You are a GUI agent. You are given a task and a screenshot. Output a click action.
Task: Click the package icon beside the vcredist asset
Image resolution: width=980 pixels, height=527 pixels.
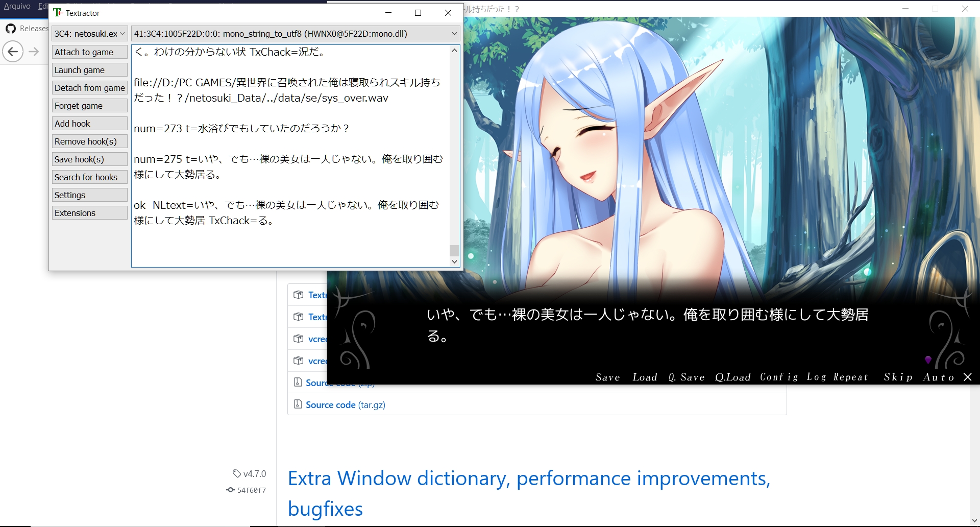(299, 339)
